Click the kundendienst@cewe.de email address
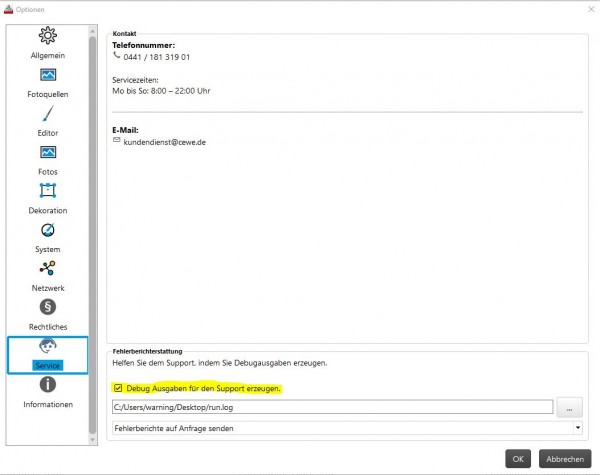The height and width of the screenshot is (475, 600). [x=165, y=142]
